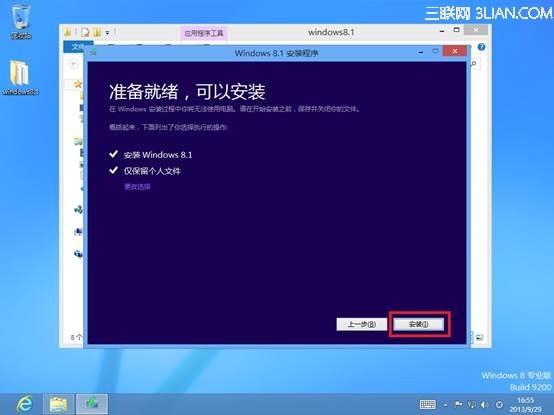The width and height of the screenshot is (554, 415).
Task: Switch to 应用程序工具 ribbon tab
Action: tap(204, 33)
